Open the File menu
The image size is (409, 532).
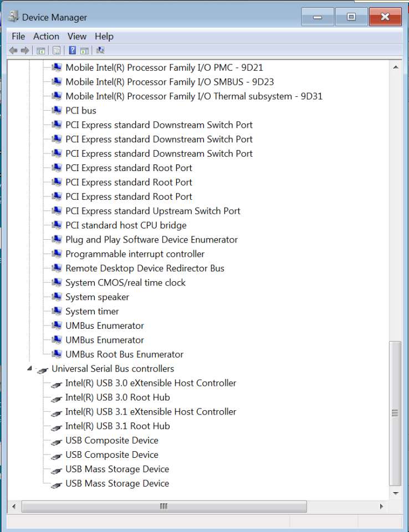[x=18, y=37]
